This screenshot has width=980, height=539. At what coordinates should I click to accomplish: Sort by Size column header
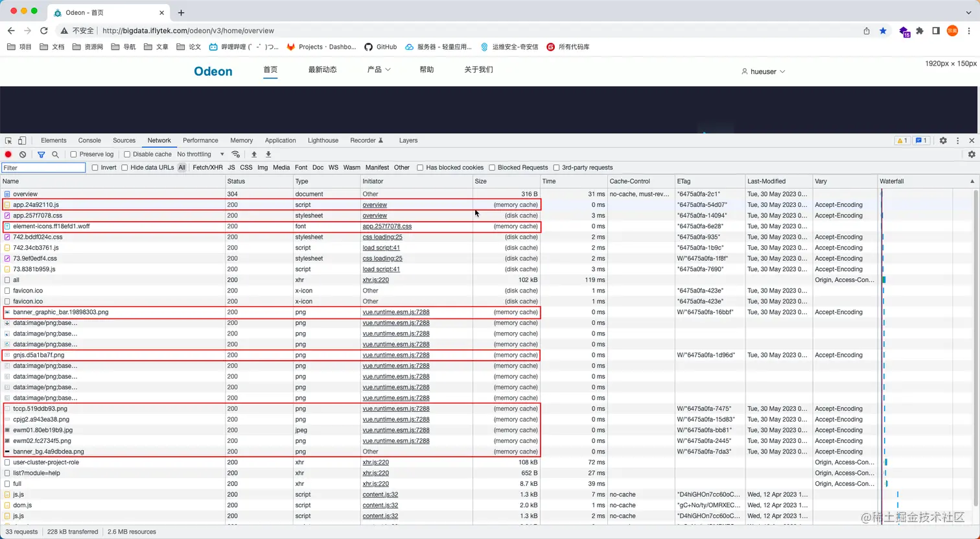click(506, 181)
